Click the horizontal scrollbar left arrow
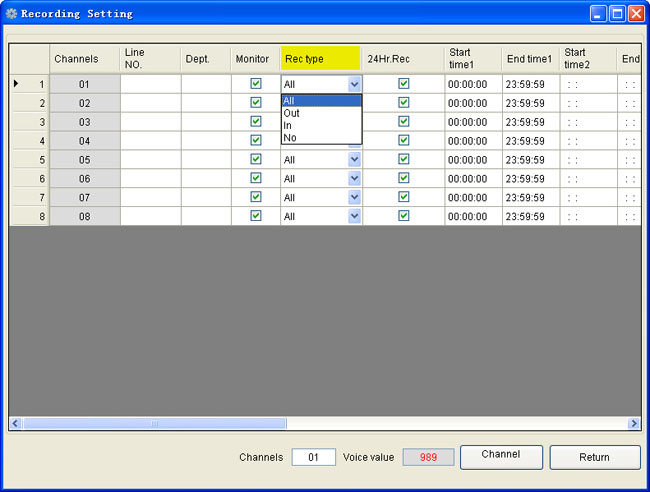This screenshot has width=650, height=492. coord(15,424)
